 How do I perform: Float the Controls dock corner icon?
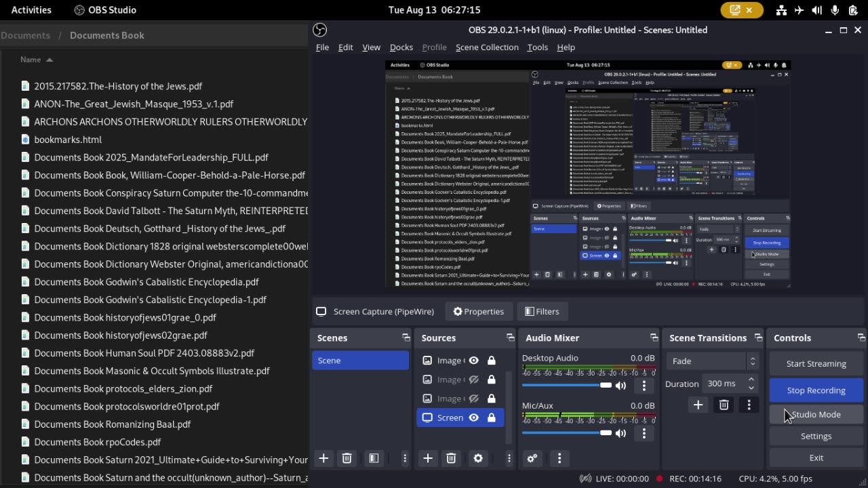(x=861, y=338)
